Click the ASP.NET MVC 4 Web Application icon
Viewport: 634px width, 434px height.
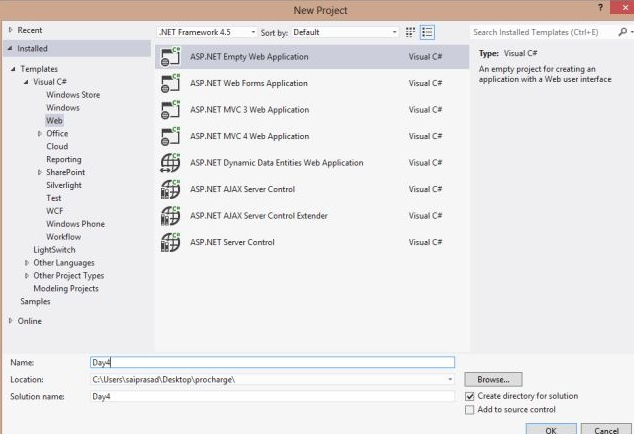pyautogui.click(x=170, y=136)
